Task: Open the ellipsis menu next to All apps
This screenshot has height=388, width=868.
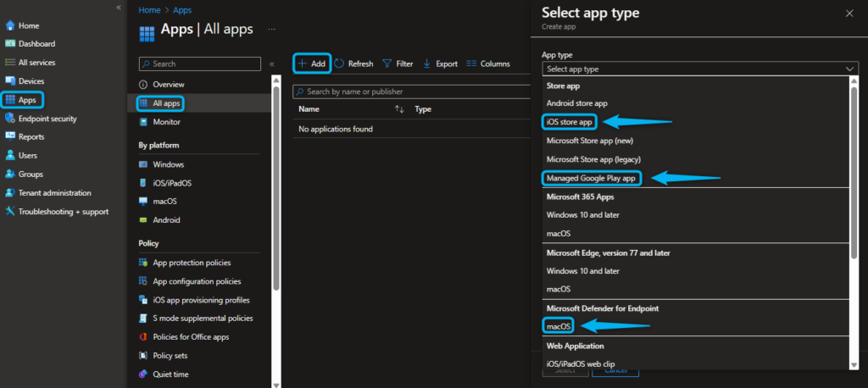Action: pos(272,29)
